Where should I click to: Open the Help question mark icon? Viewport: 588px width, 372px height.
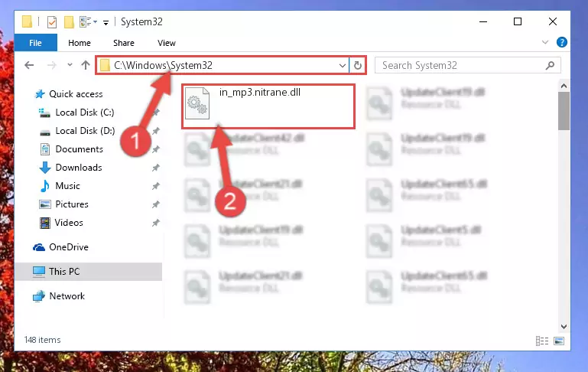coord(561,42)
